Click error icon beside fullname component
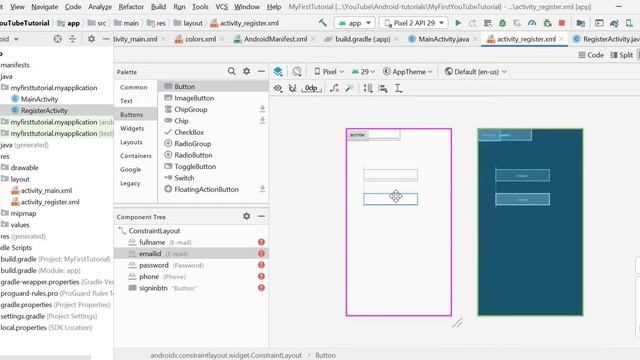This screenshot has width=640, height=360. 261,242
